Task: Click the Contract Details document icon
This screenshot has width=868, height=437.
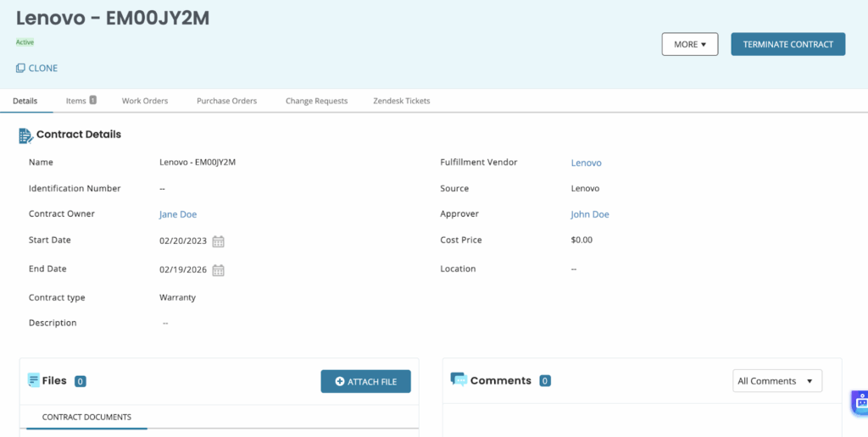Action: [25, 136]
